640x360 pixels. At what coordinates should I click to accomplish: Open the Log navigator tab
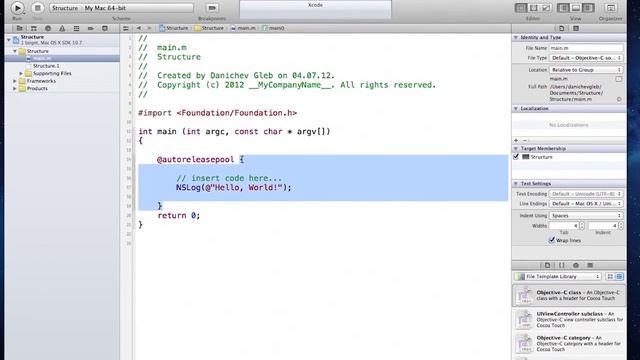tap(105, 28)
